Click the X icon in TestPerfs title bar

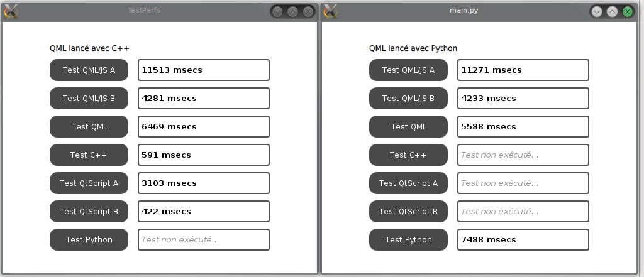click(11, 11)
